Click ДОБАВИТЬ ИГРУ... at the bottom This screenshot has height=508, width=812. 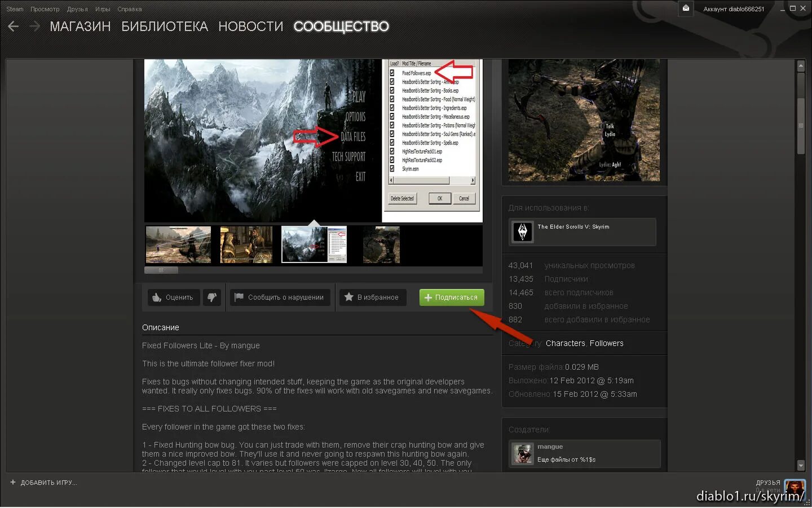click(x=48, y=483)
